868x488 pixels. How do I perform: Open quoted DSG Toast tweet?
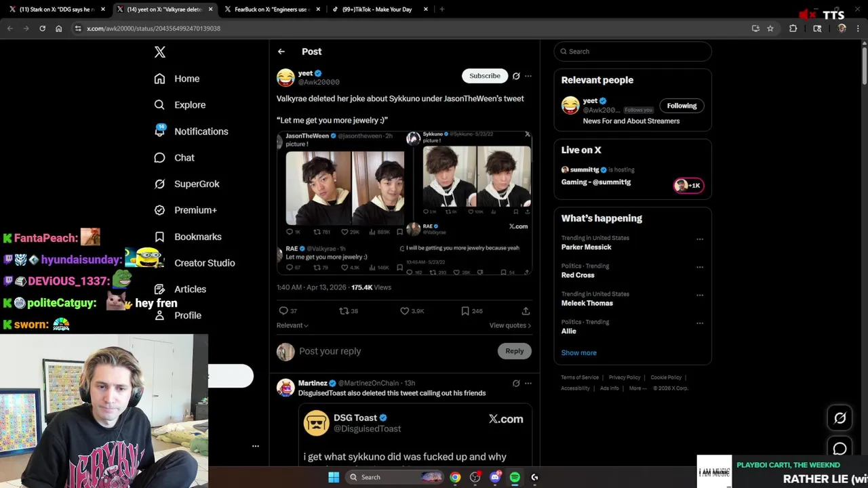pyautogui.click(x=415, y=435)
